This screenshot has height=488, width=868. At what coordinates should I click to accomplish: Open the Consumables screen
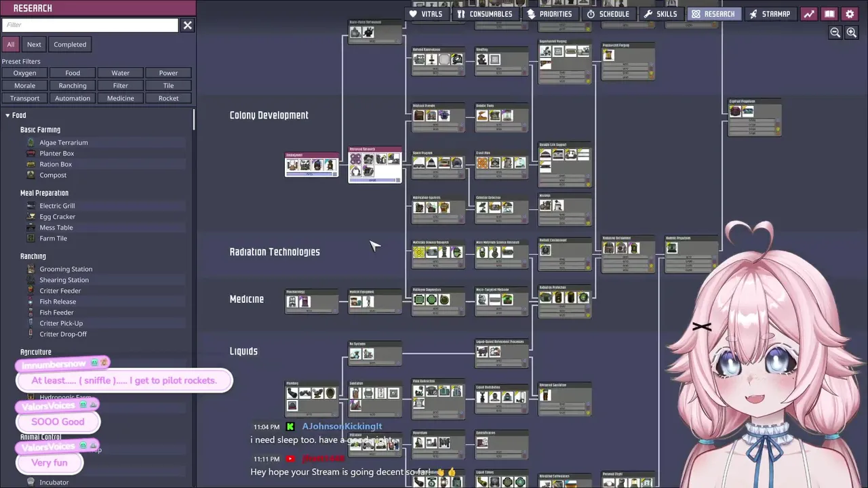[x=484, y=14]
